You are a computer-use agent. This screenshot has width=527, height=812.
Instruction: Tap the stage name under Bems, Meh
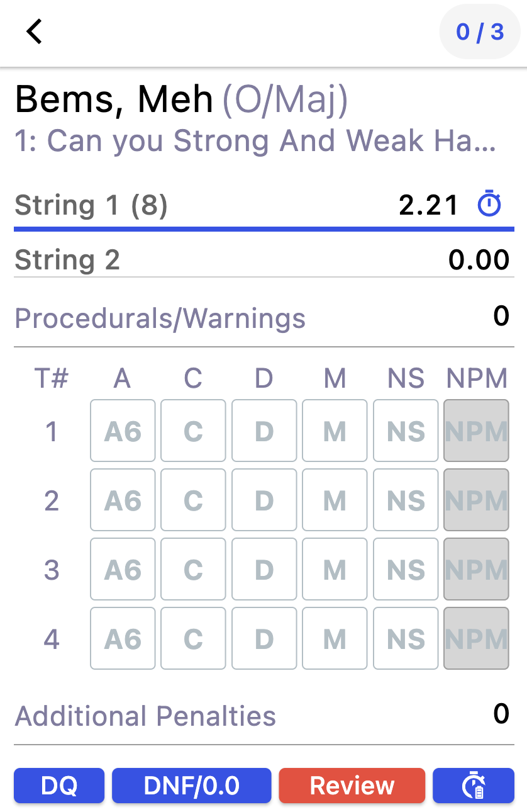(x=255, y=141)
